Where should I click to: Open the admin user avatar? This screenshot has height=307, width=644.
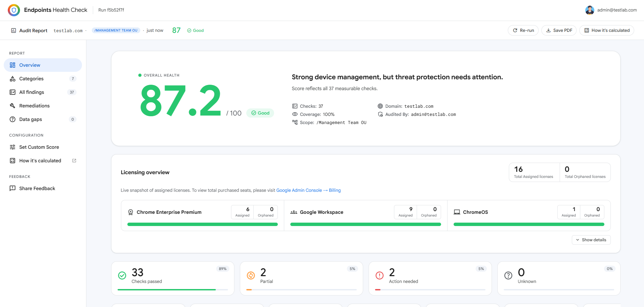589,10
